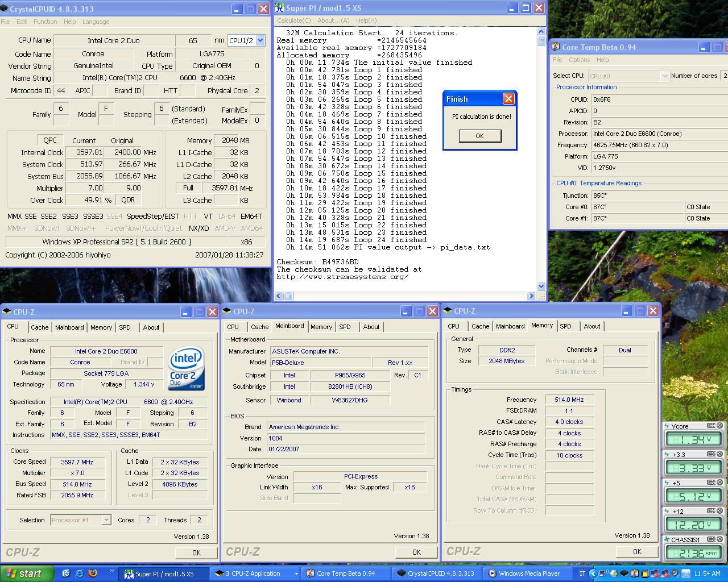Open Function menu in CrystalCPUID
This screenshot has width=728, height=582.
click(x=45, y=22)
